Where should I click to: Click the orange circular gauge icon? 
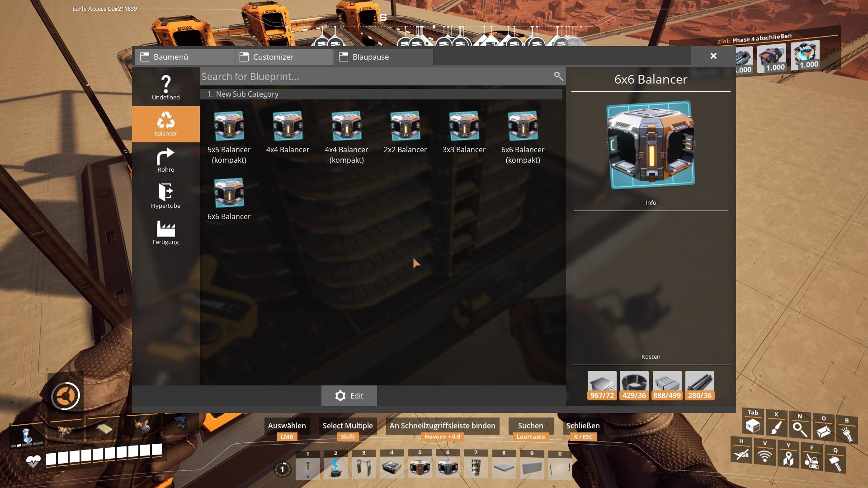click(x=66, y=396)
